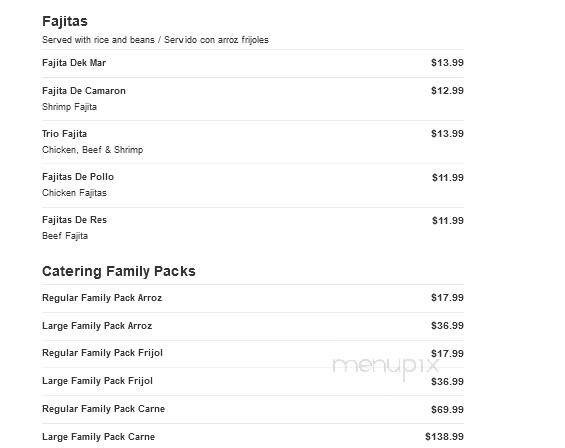565x448 pixels.
Task: Click the Beef Fajita description text
Action: (x=65, y=236)
